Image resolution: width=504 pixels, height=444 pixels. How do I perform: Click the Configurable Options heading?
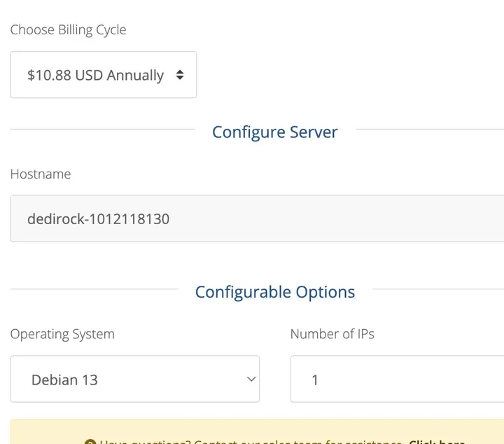275,292
